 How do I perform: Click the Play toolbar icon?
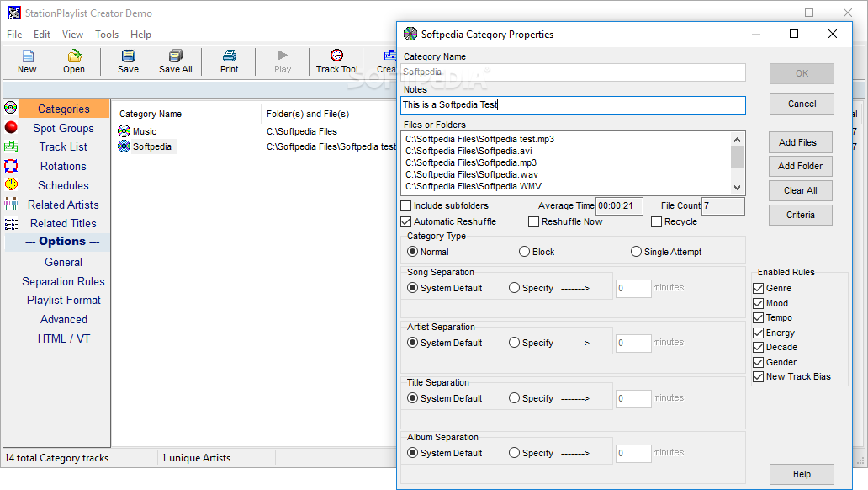[283, 55]
